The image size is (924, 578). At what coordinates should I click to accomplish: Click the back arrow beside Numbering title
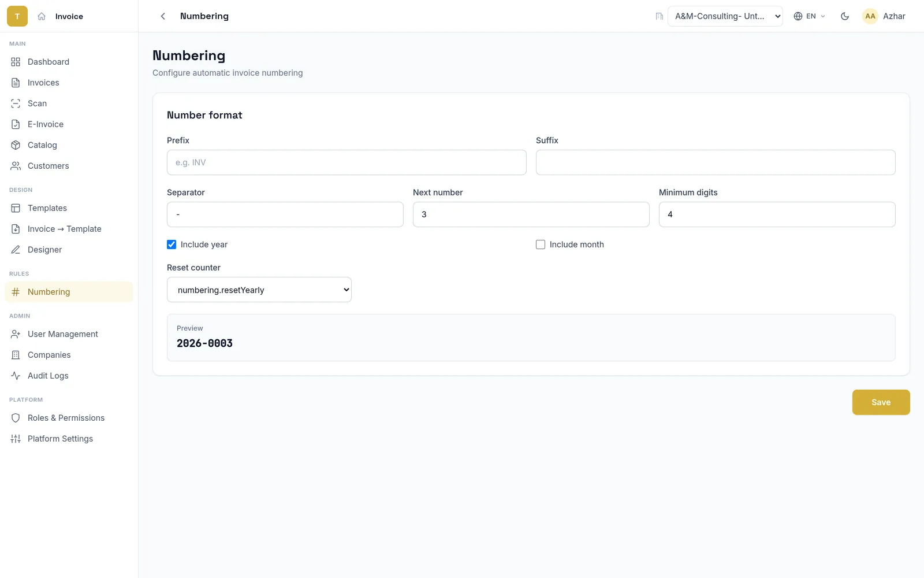[x=163, y=16]
